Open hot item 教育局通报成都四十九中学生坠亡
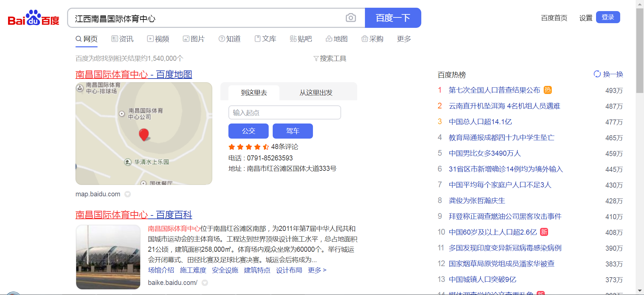The width and height of the screenshot is (644, 295). (x=501, y=137)
